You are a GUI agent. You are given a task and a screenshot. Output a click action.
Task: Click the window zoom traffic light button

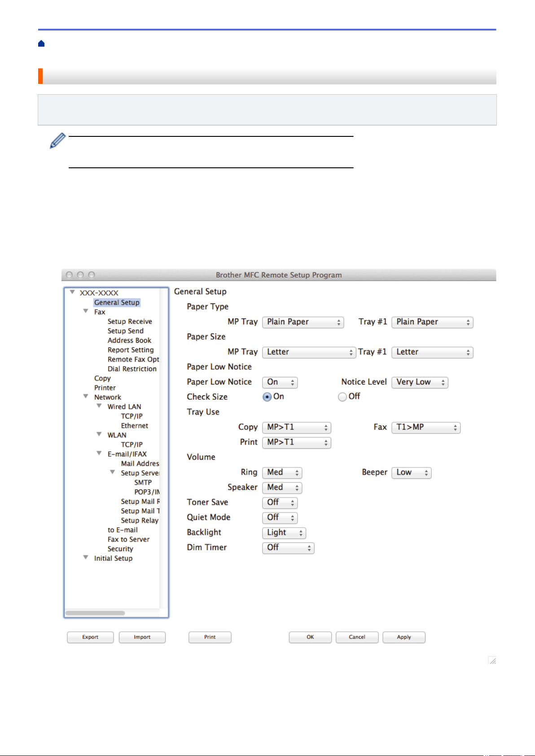(92, 275)
